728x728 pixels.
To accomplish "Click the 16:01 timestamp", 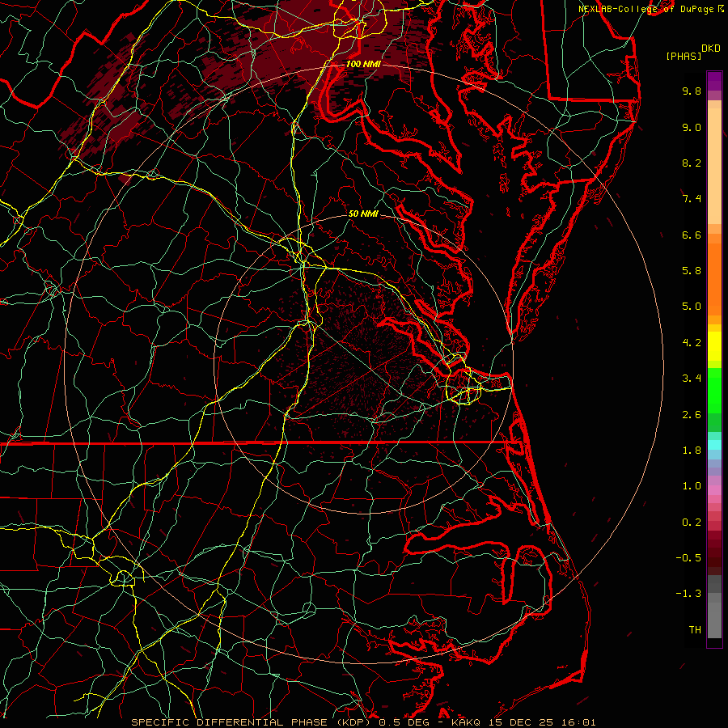I will coord(578,722).
